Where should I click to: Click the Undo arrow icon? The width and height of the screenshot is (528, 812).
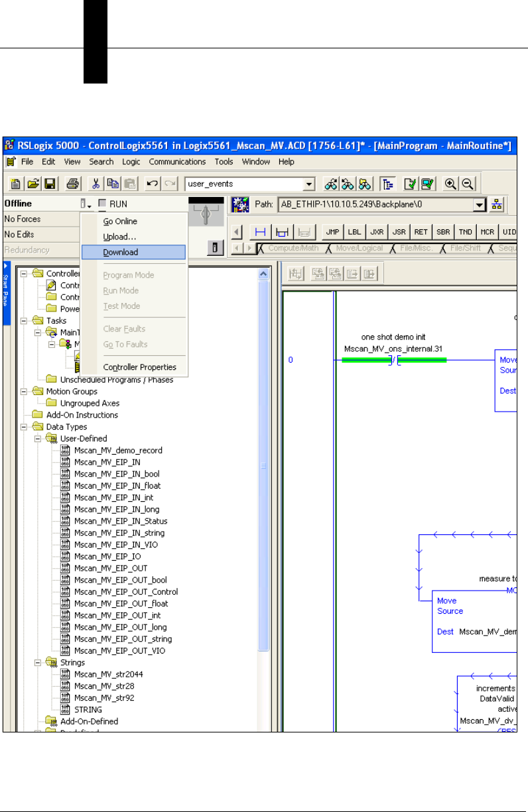[x=153, y=184]
